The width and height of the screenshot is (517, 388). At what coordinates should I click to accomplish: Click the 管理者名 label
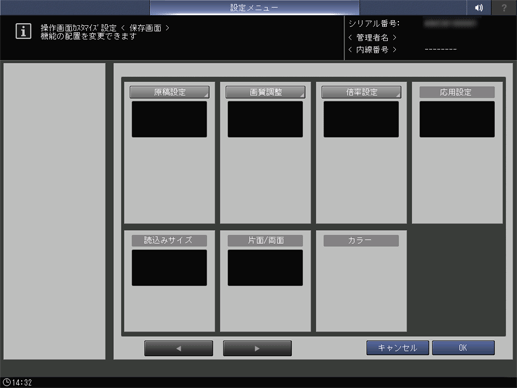(x=372, y=37)
